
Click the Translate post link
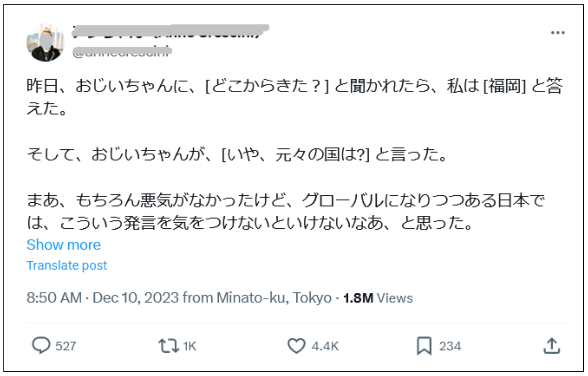[67, 265]
